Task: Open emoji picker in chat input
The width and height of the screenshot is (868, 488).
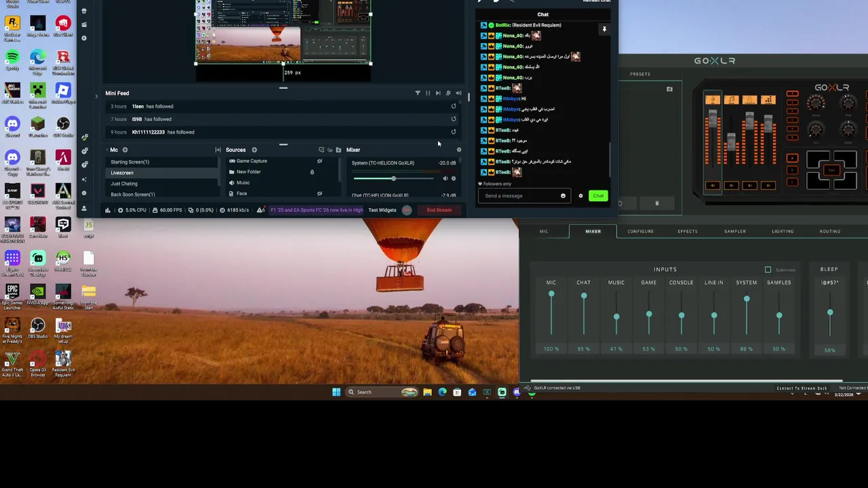Action: pos(563,196)
